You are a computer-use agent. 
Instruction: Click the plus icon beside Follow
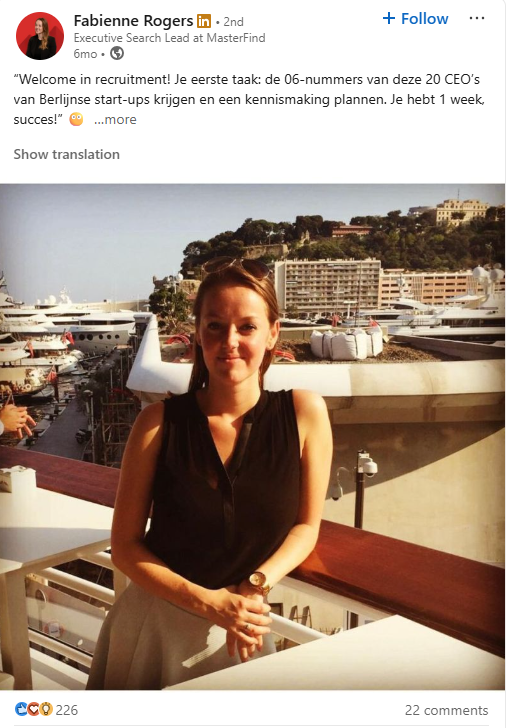click(x=389, y=19)
